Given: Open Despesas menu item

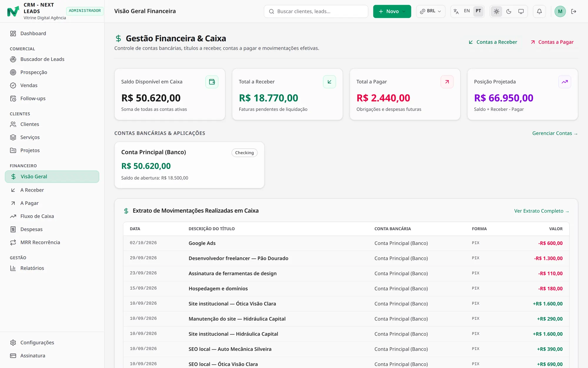Looking at the screenshot, I should [52, 229].
